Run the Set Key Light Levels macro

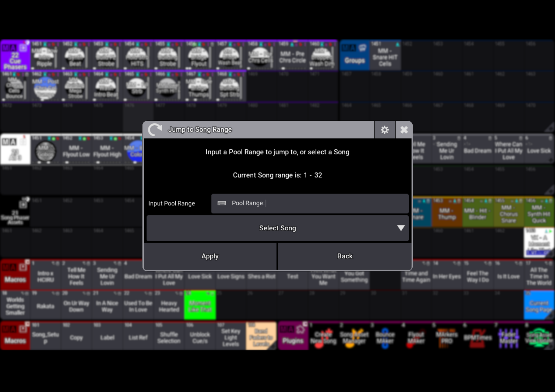231,336
